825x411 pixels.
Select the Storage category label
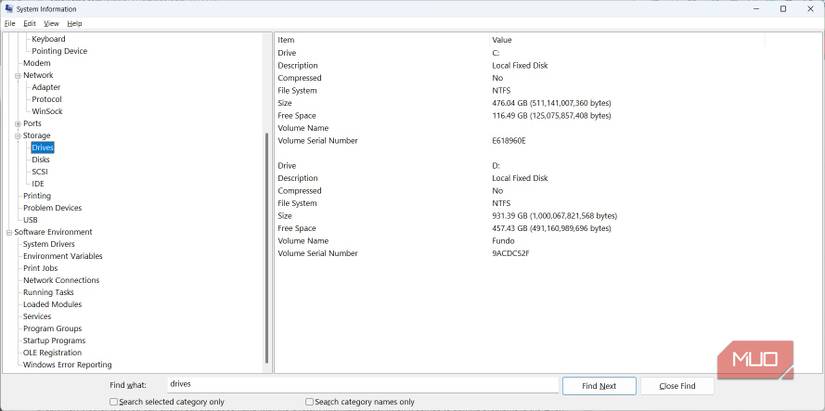pos(37,136)
